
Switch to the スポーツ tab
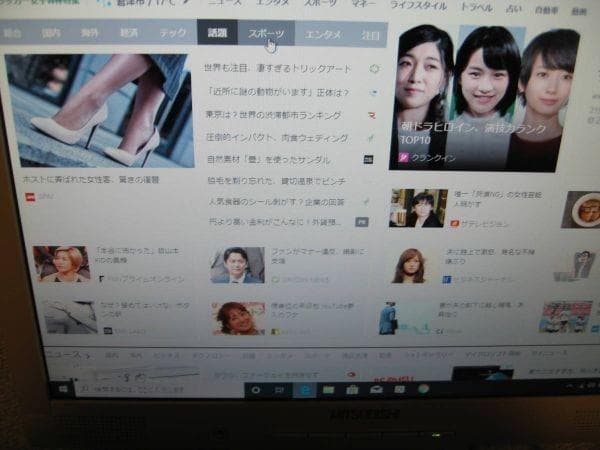[x=266, y=34]
